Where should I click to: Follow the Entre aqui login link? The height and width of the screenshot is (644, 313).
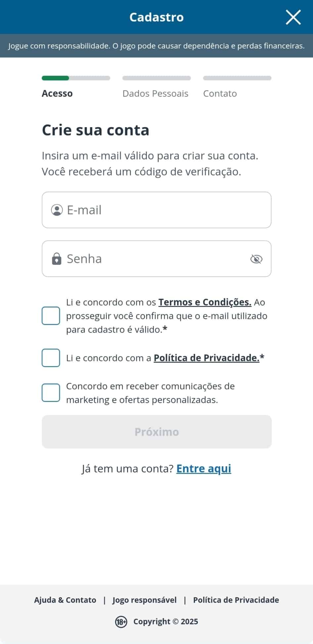203,469
